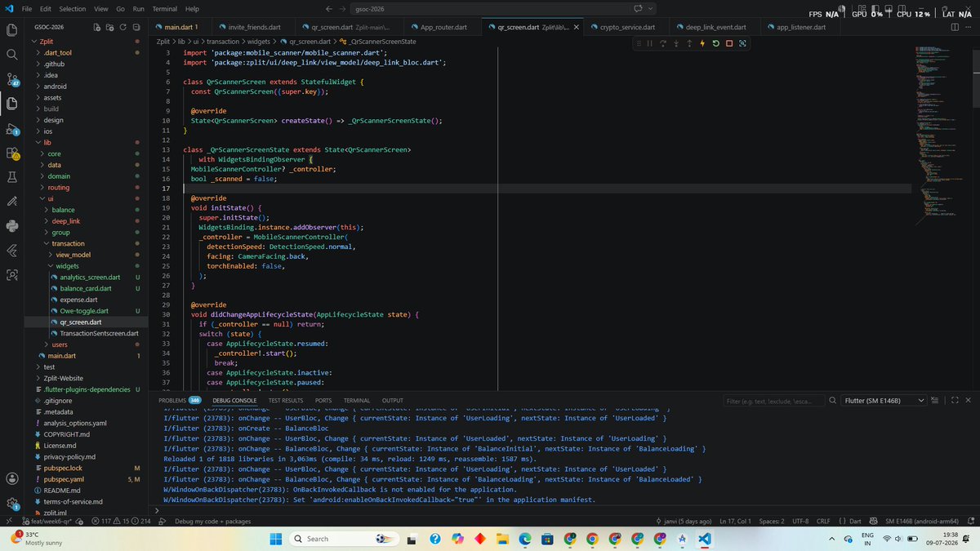The height and width of the screenshot is (551, 980).
Task: Expand the core folder
Action: [x=54, y=153]
